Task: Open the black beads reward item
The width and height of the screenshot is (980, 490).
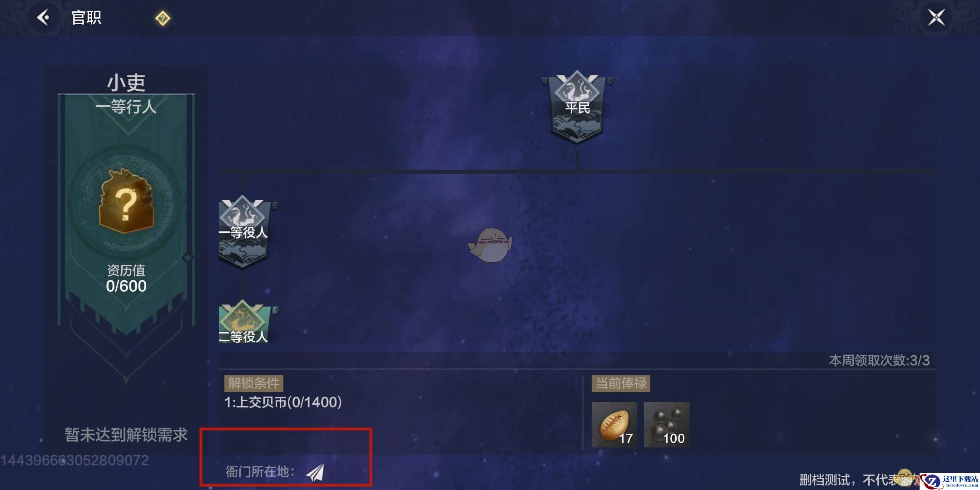Action: [x=667, y=425]
